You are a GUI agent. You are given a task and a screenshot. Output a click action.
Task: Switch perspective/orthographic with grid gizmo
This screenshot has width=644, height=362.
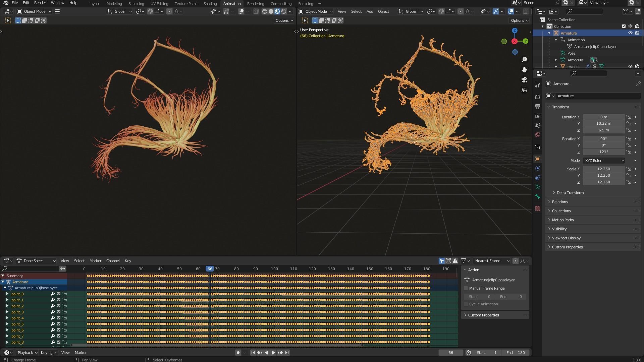coord(524,90)
